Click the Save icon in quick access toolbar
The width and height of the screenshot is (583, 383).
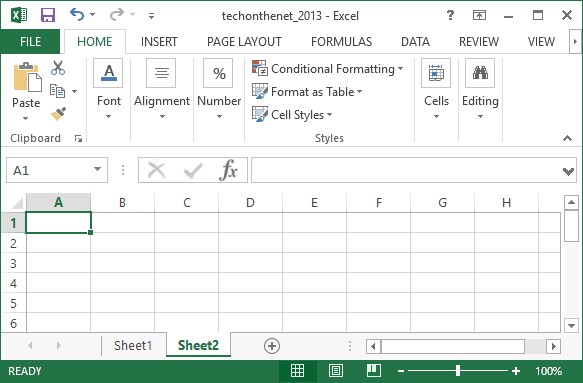tap(48, 15)
